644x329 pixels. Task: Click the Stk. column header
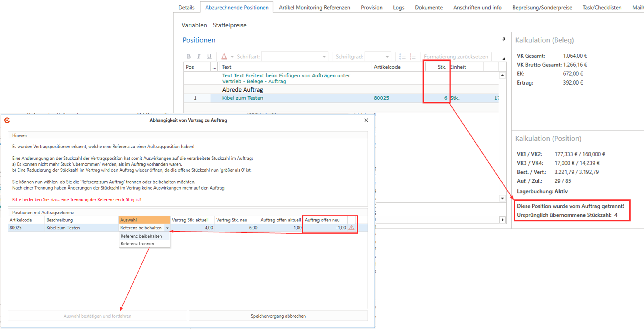click(x=437, y=67)
